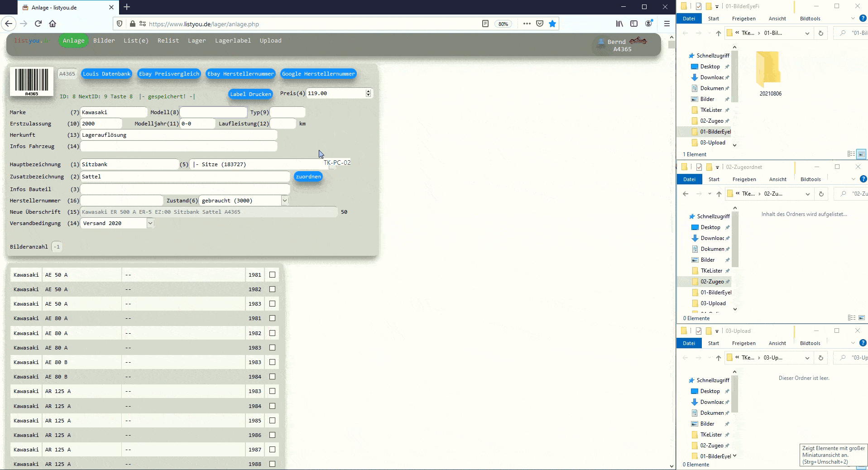The height and width of the screenshot is (470, 868).
Task: Expand address history in 02-Zugeordnet window
Action: click(807, 194)
